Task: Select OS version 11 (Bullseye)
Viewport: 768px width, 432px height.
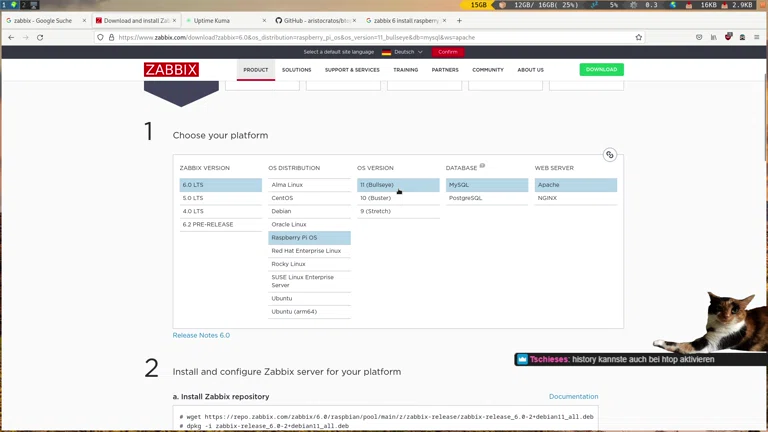Action: 398,185
